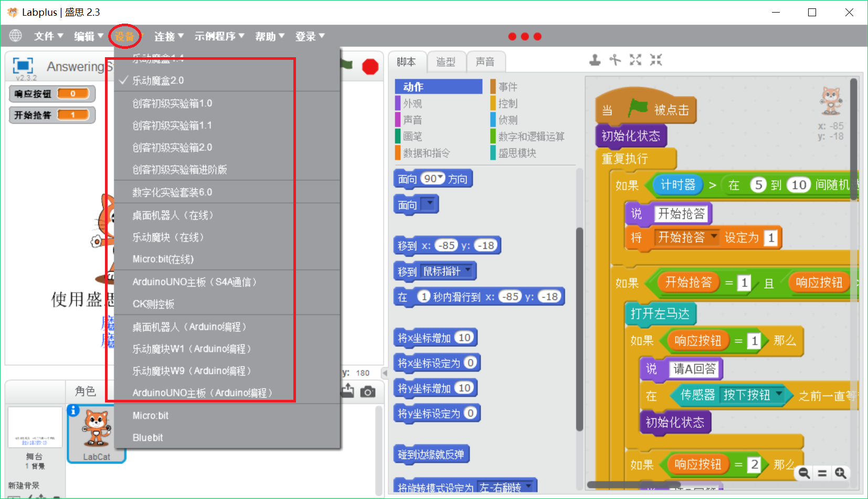
Task: Switch to the 造型 tab
Action: tap(446, 62)
